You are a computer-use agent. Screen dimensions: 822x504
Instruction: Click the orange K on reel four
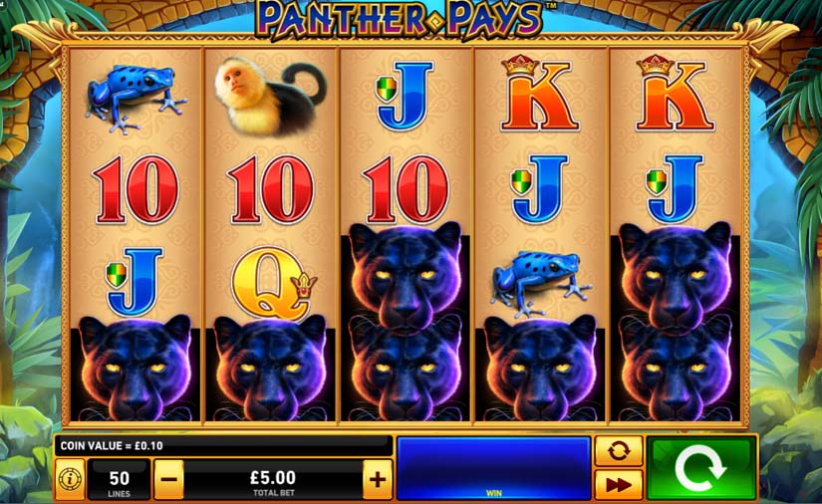coord(540,94)
